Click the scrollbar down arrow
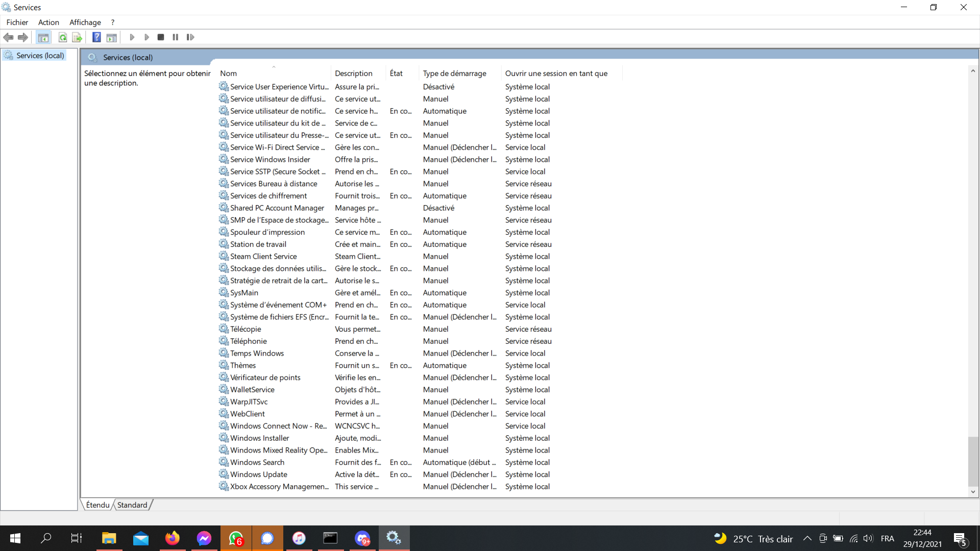The image size is (980, 551). [973, 492]
